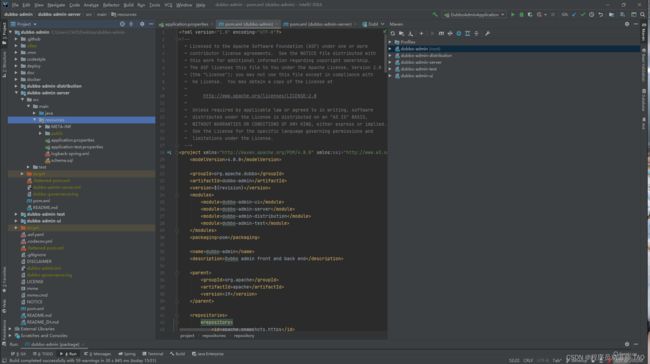The width and height of the screenshot is (650, 364).
Task: Click Run with Coverage icon
Action: (x=530, y=15)
